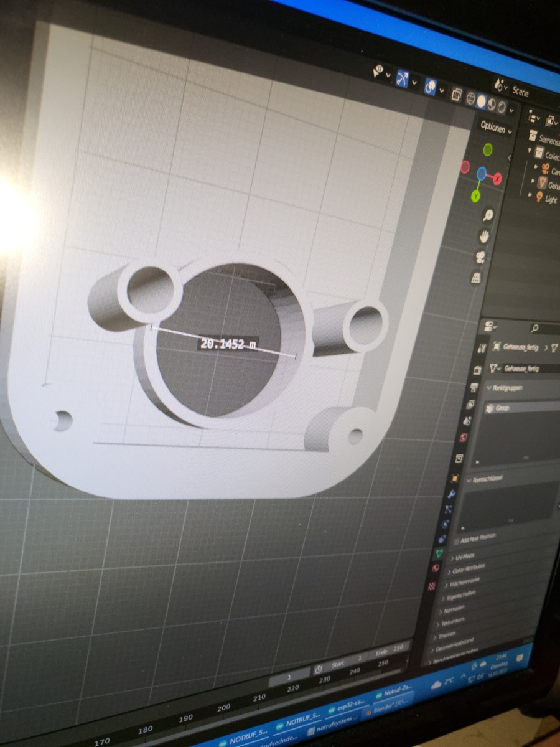The image size is (560, 747).
Task: Open View Layer properties tab
Action: [x=470, y=403]
